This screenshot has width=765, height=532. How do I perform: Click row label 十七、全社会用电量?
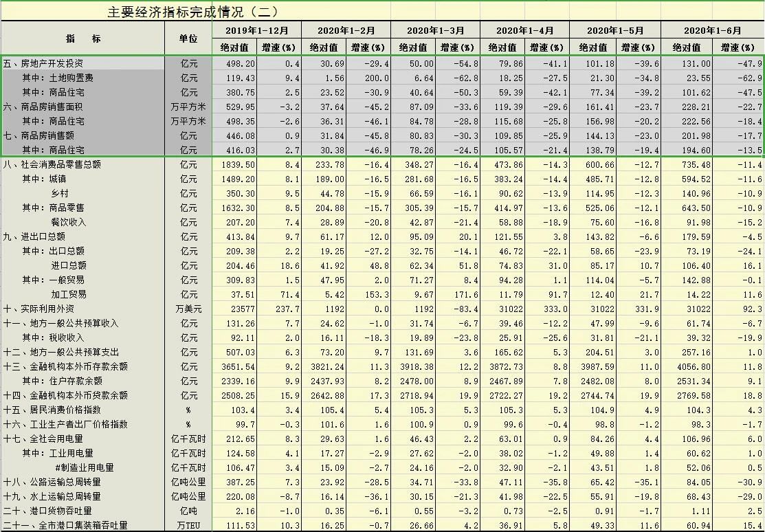click(x=43, y=439)
